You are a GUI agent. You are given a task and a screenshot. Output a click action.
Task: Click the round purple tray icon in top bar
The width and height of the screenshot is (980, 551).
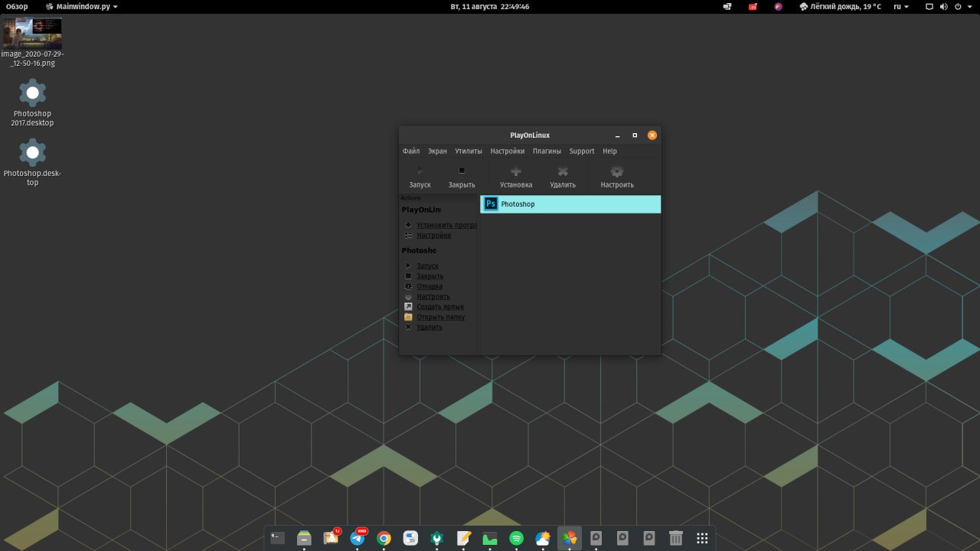click(x=779, y=6)
